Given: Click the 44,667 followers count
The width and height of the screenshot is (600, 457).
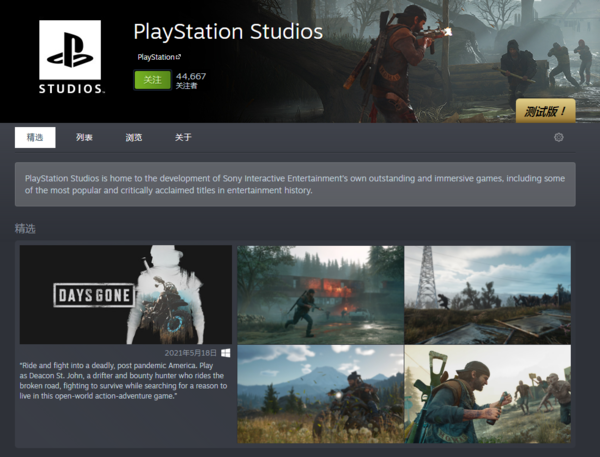Looking at the screenshot, I should pos(191,76).
